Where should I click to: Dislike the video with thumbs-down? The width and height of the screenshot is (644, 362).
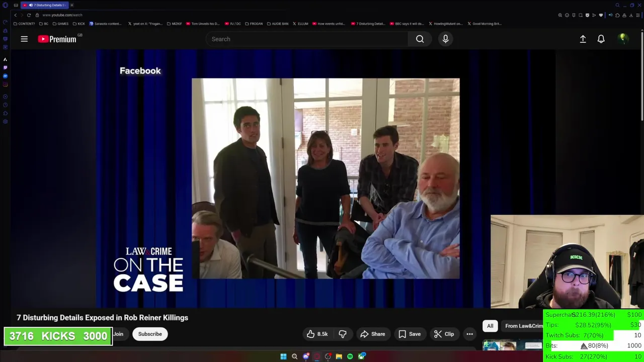click(343, 334)
